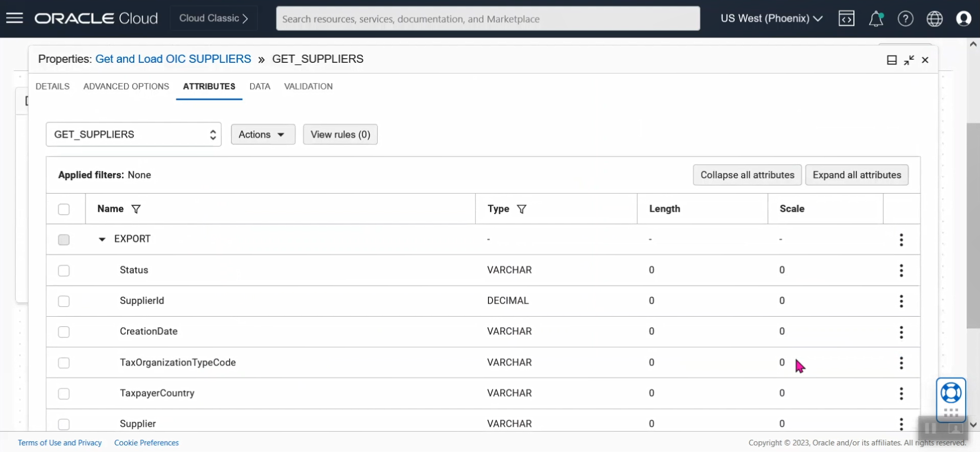Open the three-dot menu for CreationDate row
Viewport: 980px width, 452px height.
901,332
